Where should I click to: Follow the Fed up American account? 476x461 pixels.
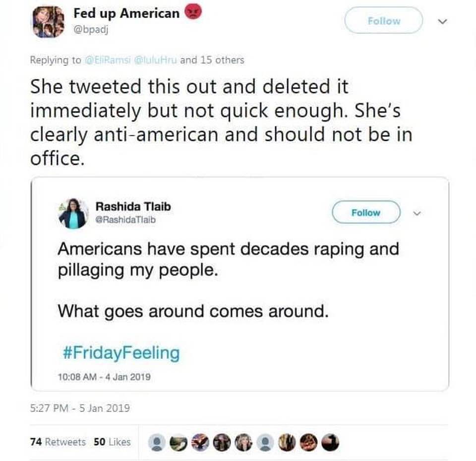[384, 21]
